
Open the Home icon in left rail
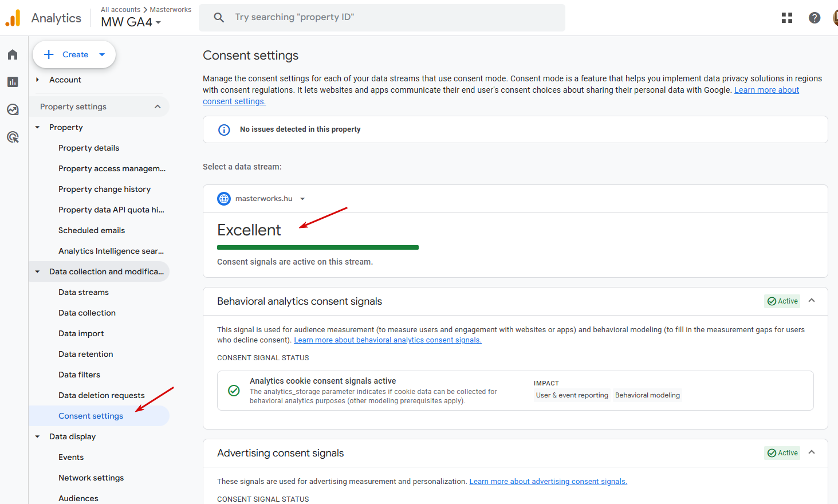click(x=13, y=54)
